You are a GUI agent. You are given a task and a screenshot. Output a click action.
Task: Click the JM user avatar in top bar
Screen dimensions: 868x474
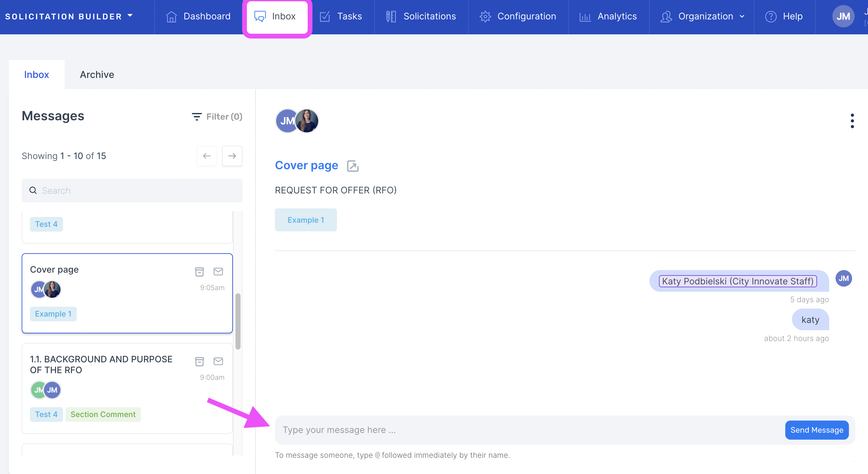(x=843, y=16)
